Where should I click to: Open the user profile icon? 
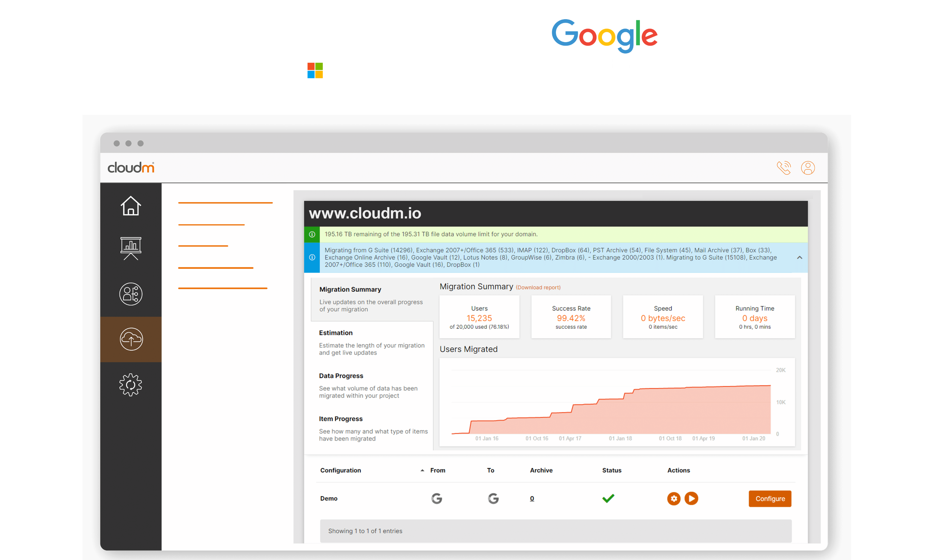click(x=808, y=168)
